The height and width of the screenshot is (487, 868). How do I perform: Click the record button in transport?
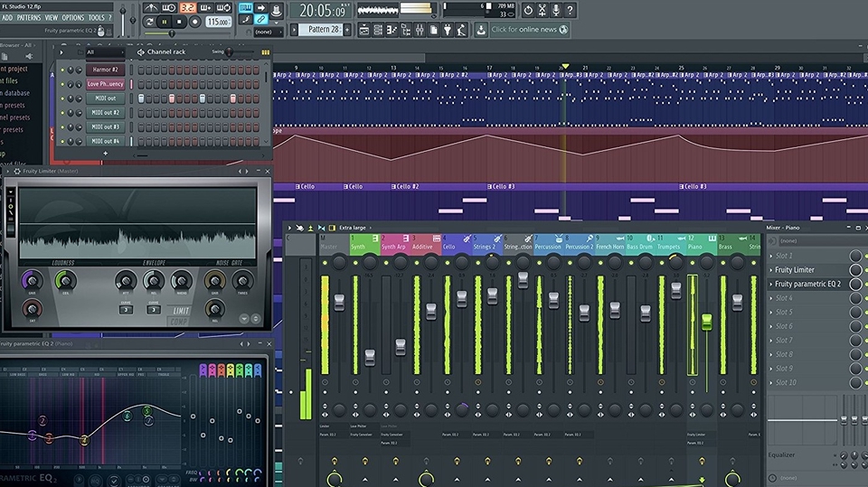coord(195,22)
